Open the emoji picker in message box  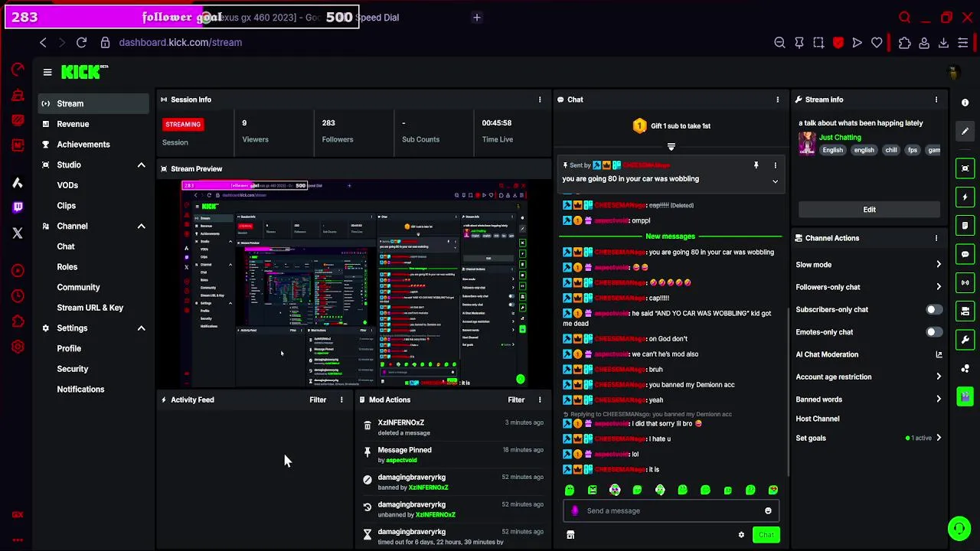(768, 511)
